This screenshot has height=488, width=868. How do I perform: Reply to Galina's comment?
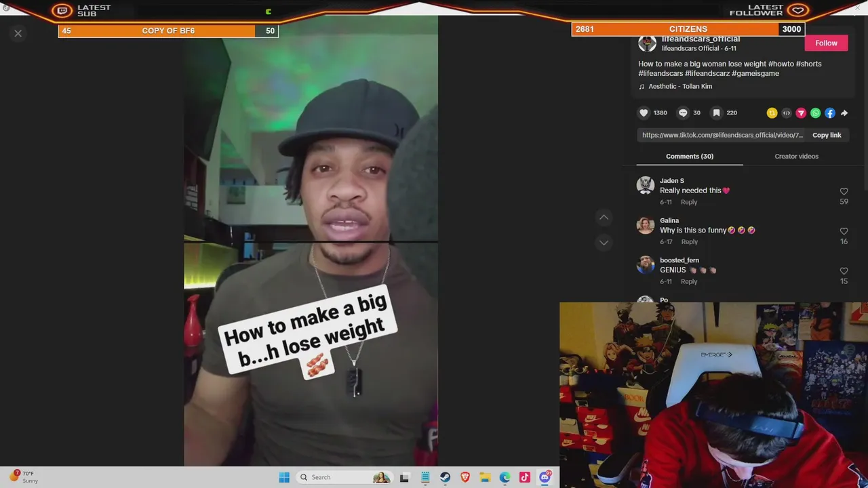pyautogui.click(x=689, y=242)
